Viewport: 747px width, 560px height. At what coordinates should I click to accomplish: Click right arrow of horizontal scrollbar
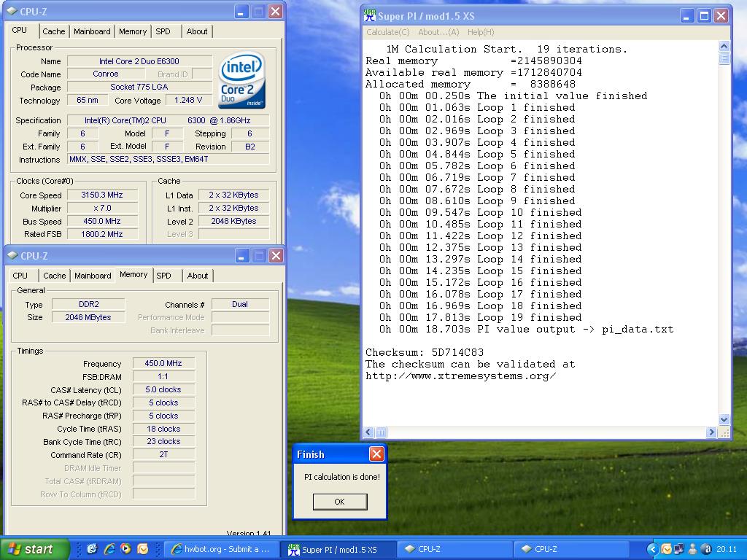[711, 432]
